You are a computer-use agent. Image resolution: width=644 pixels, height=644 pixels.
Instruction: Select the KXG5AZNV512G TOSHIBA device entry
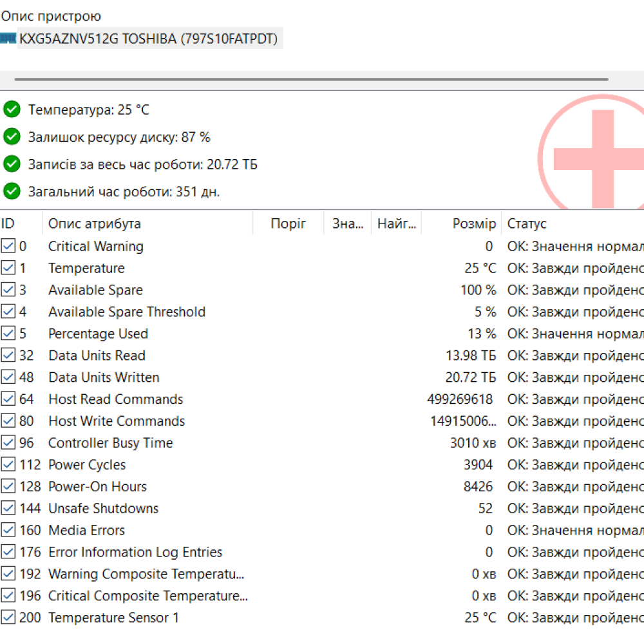tap(148, 39)
